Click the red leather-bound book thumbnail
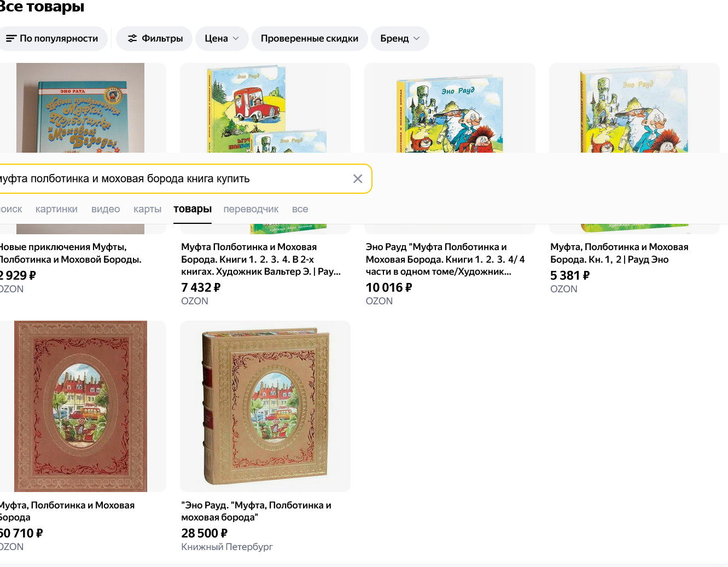The width and height of the screenshot is (728, 567). click(80, 406)
